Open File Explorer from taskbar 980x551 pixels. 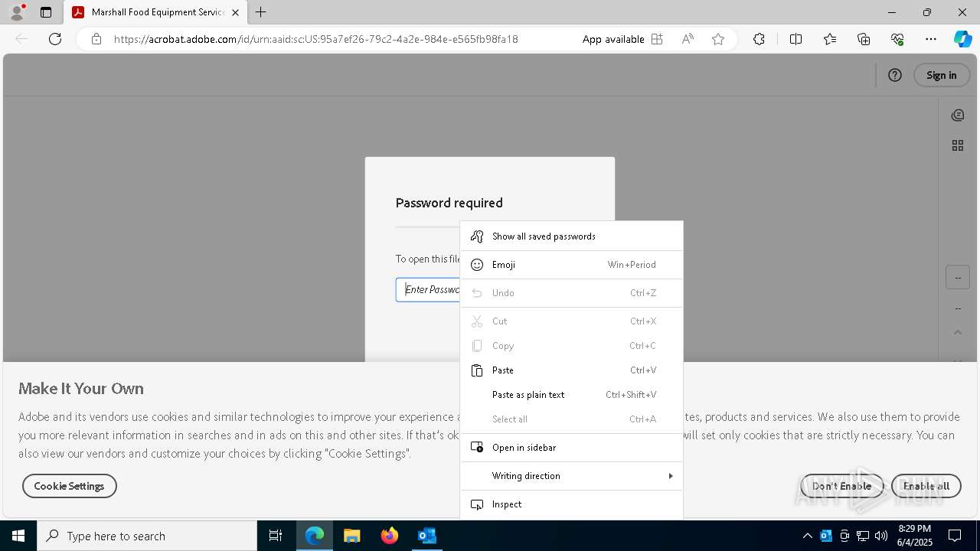coord(352,536)
